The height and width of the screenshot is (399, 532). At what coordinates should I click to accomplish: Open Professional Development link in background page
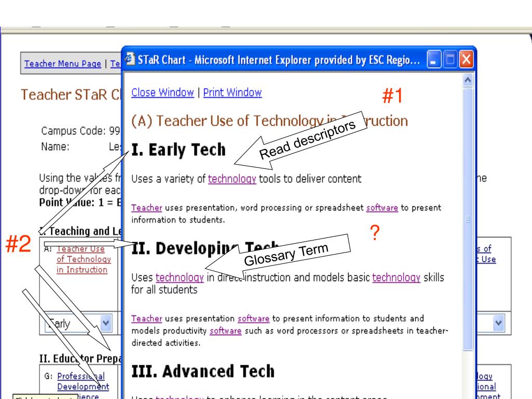(x=83, y=381)
